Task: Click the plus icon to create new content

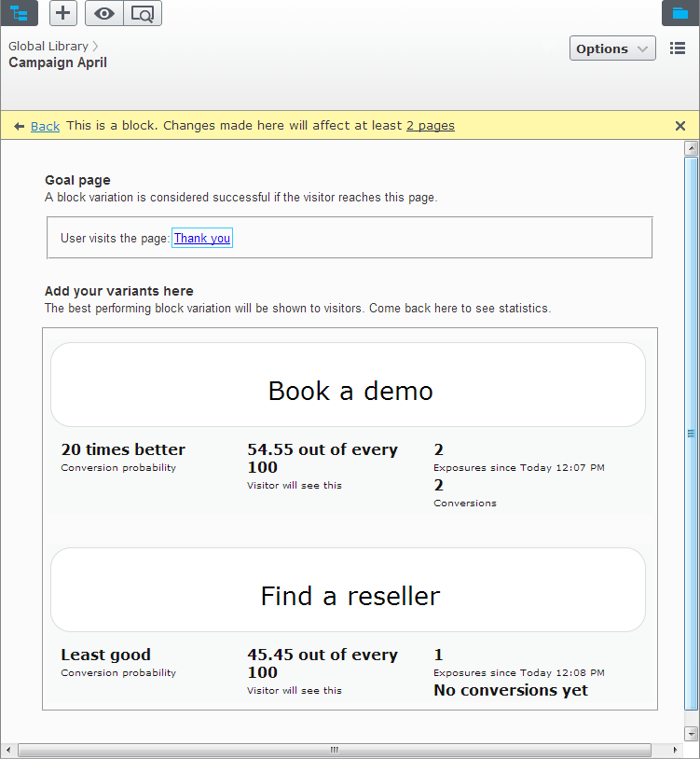Action: [x=62, y=12]
